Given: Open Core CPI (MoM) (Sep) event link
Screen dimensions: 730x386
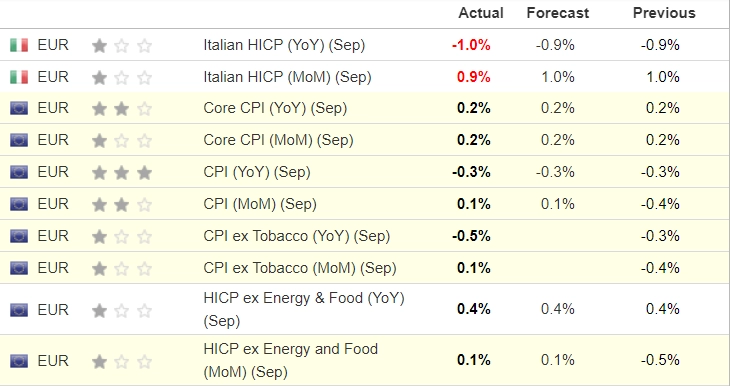Looking at the screenshot, I should (x=278, y=140).
